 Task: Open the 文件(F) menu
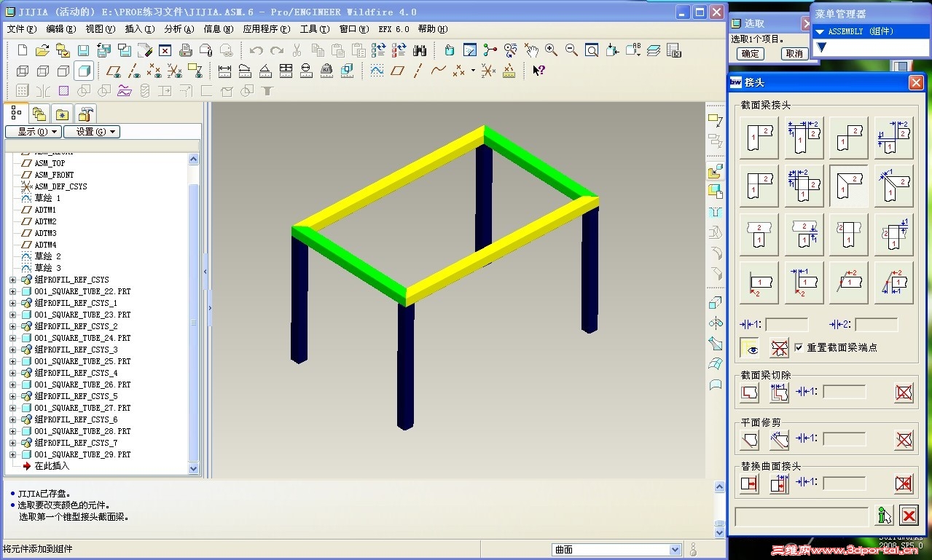click(22, 29)
